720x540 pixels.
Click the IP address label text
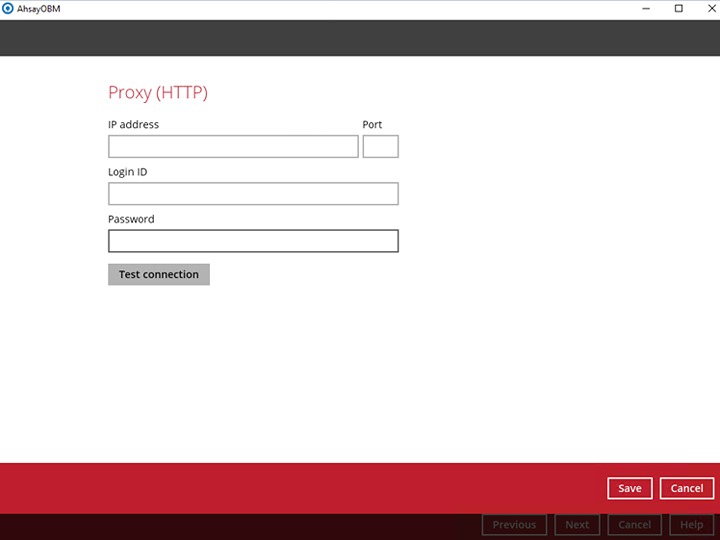[133, 125]
